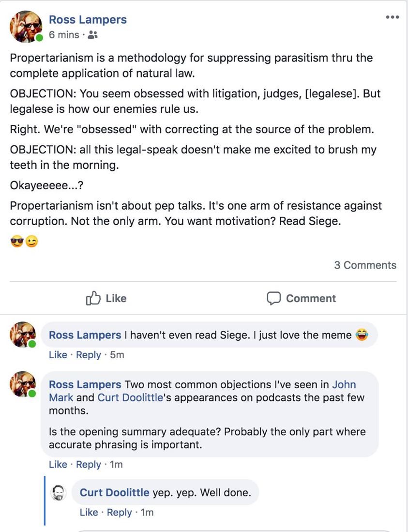This screenshot has width=408, height=532.
Task: Click the '6 mins' post timestamp
Action: point(64,35)
